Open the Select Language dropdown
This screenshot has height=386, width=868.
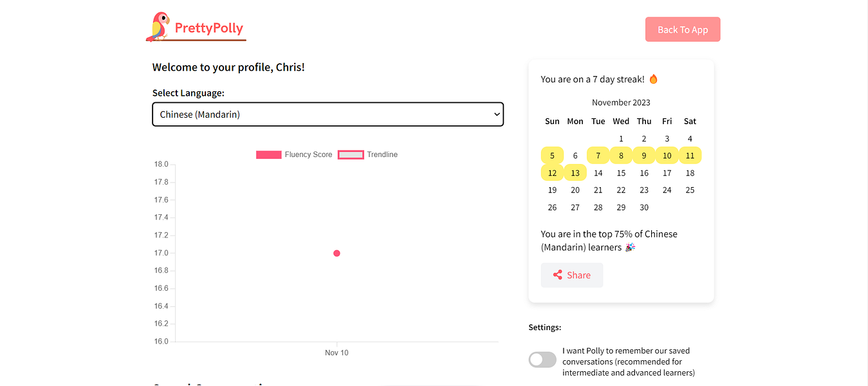pos(328,115)
